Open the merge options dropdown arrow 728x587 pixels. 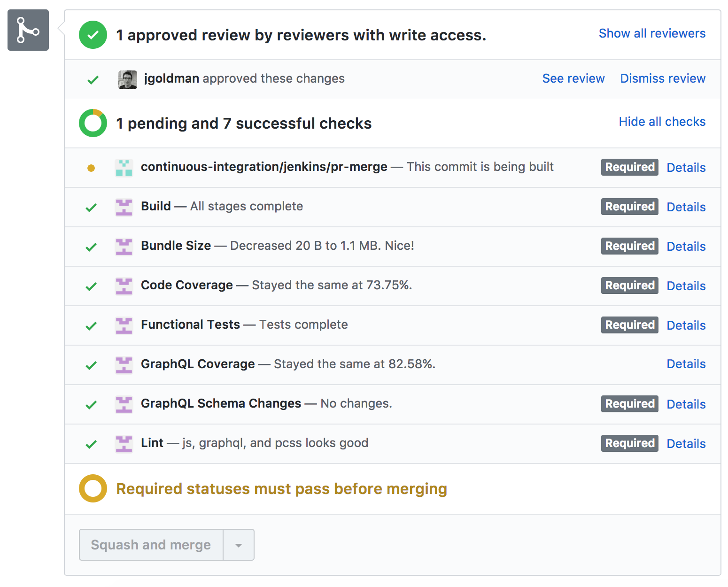(239, 544)
